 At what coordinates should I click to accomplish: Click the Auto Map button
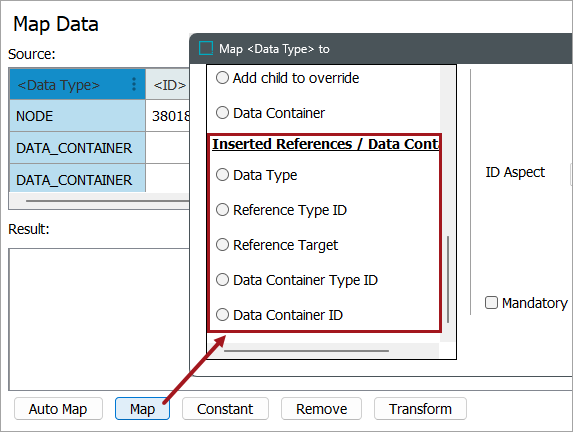point(58,409)
